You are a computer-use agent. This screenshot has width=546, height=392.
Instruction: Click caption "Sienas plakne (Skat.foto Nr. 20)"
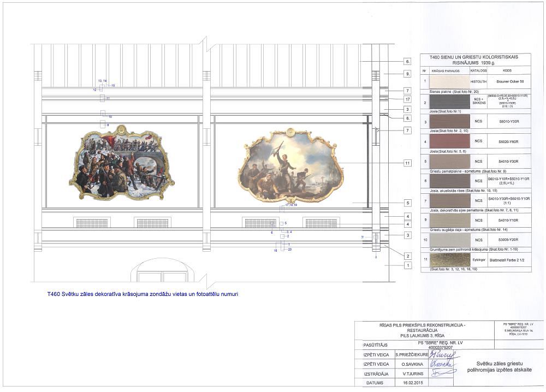pos(454,92)
